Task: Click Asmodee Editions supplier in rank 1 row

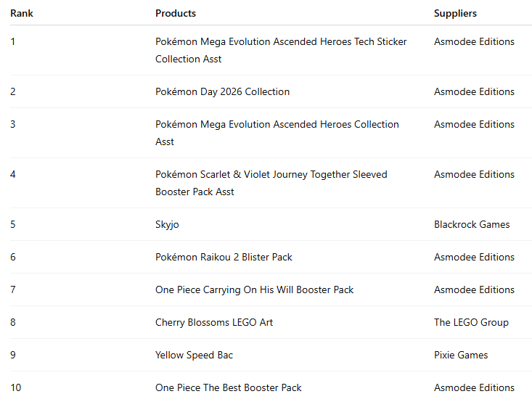Action: click(474, 41)
